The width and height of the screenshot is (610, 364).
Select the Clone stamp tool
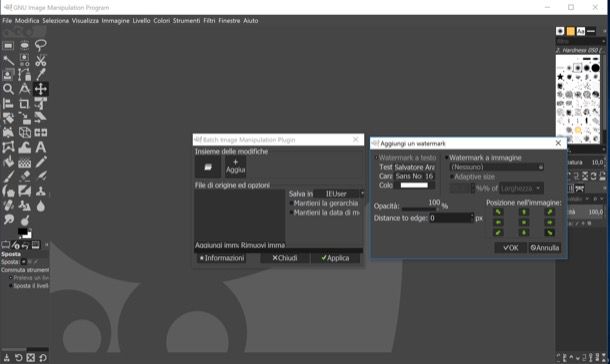(40, 191)
